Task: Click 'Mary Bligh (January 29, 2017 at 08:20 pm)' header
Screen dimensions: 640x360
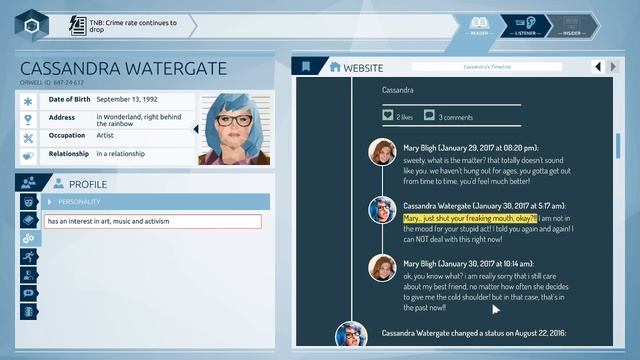Action: (x=471, y=148)
